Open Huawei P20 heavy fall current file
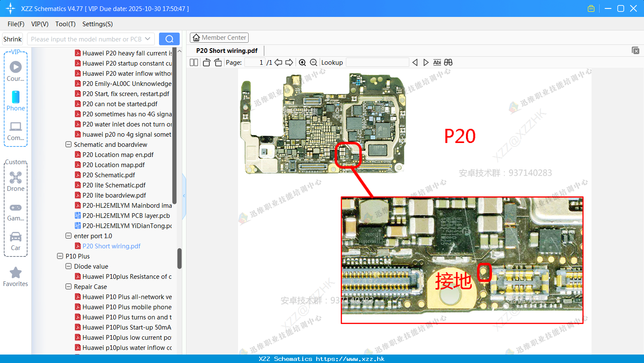Image resolution: width=644 pixels, height=363 pixels. point(127,53)
